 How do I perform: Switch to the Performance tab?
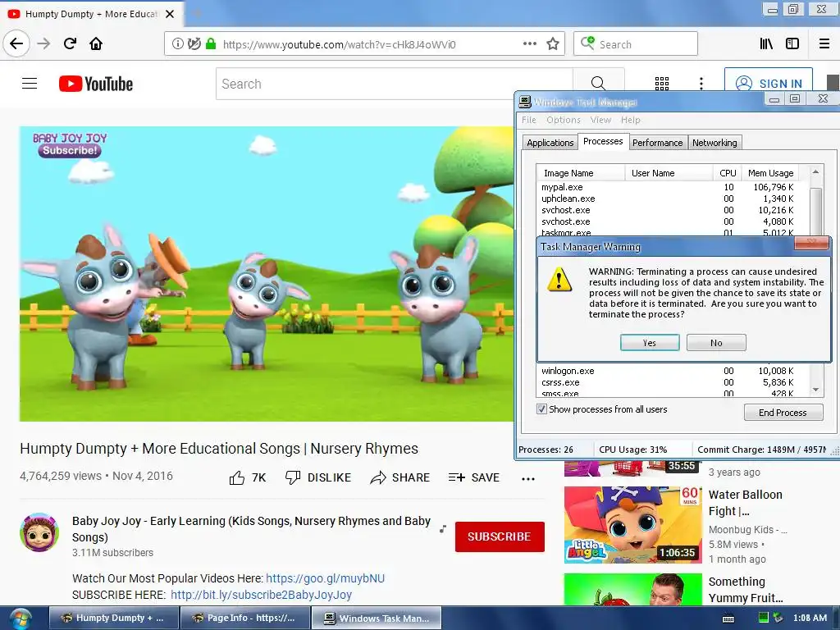[x=657, y=143]
